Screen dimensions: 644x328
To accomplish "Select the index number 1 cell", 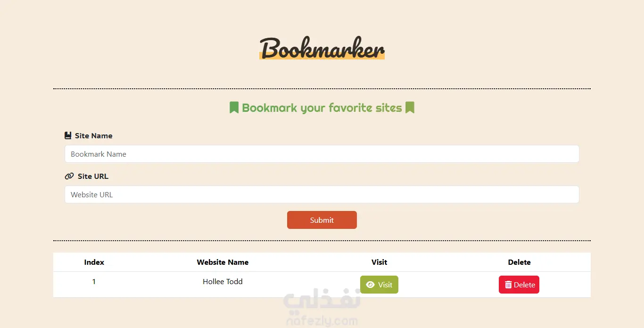I will click(x=94, y=281).
